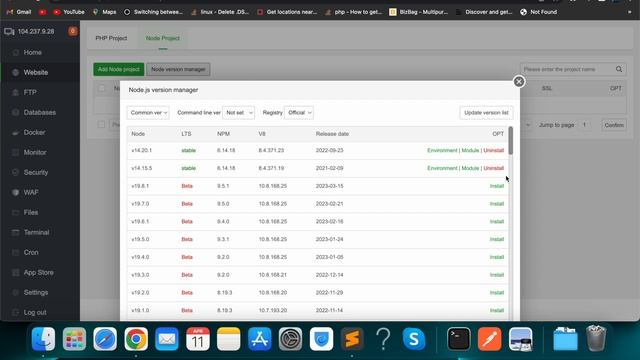Click the search magnifier icon for projects
Screen dimensions: 640x360
(x=619, y=69)
